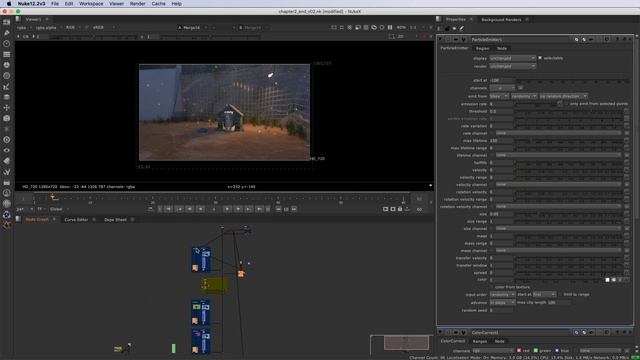This screenshot has width=640, height=360.
Task: Open the white color swatch picker
Action: (607, 280)
